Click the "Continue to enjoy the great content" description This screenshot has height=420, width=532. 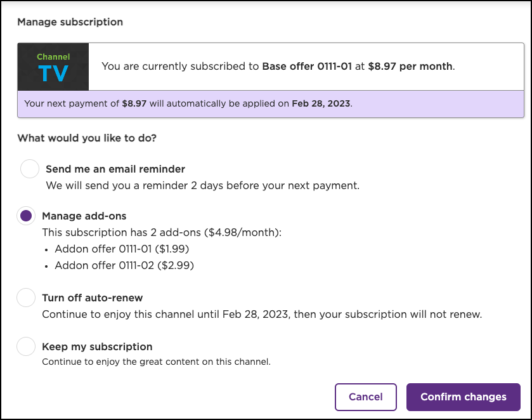click(x=156, y=362)
